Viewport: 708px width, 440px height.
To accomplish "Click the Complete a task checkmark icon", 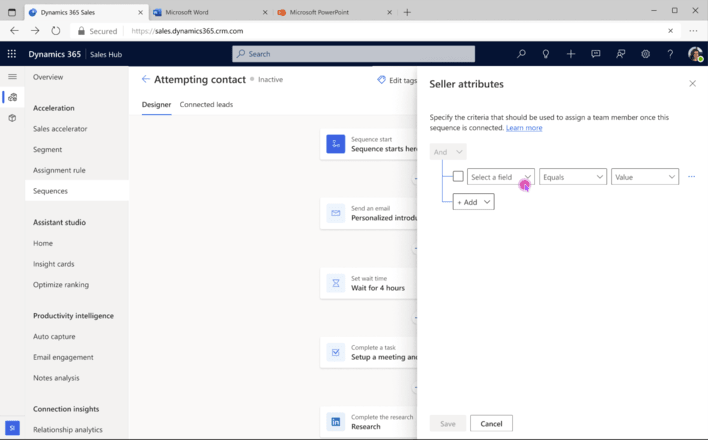I will [335, 352].
